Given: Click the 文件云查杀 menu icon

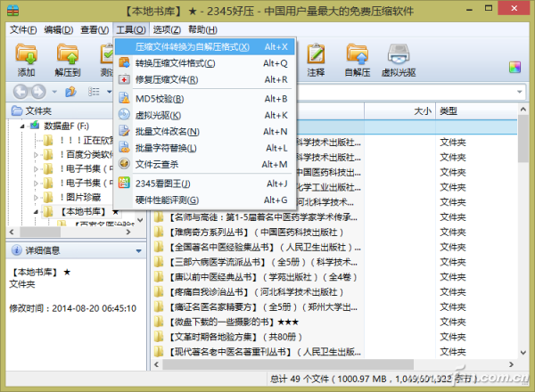Looking at the screenshot, I should pyautogui.click(x=124, y=164).
